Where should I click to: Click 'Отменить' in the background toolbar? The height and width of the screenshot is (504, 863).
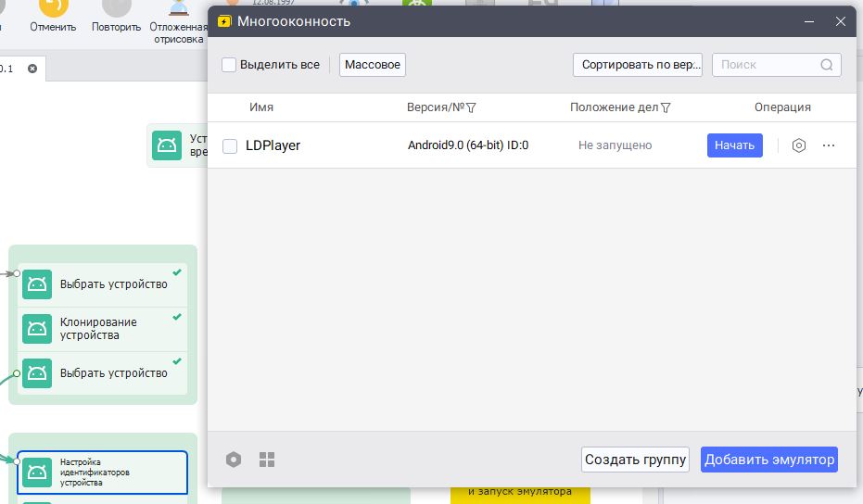click(53, 17)
